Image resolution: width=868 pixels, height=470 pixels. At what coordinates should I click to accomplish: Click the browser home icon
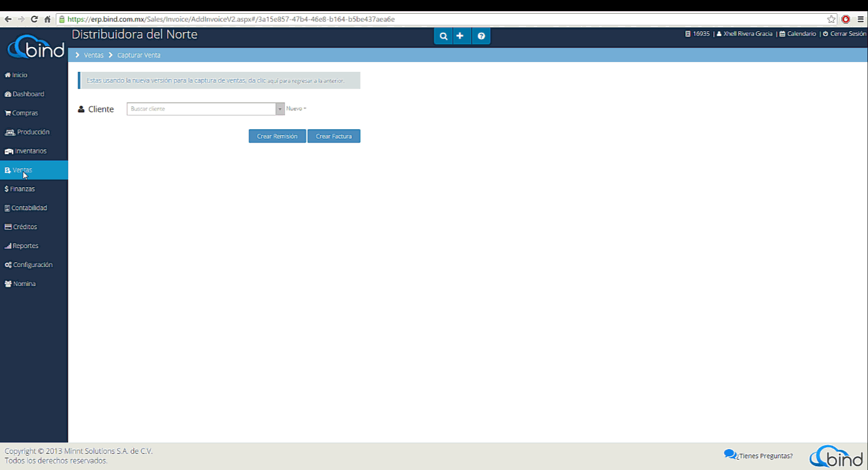48,19
